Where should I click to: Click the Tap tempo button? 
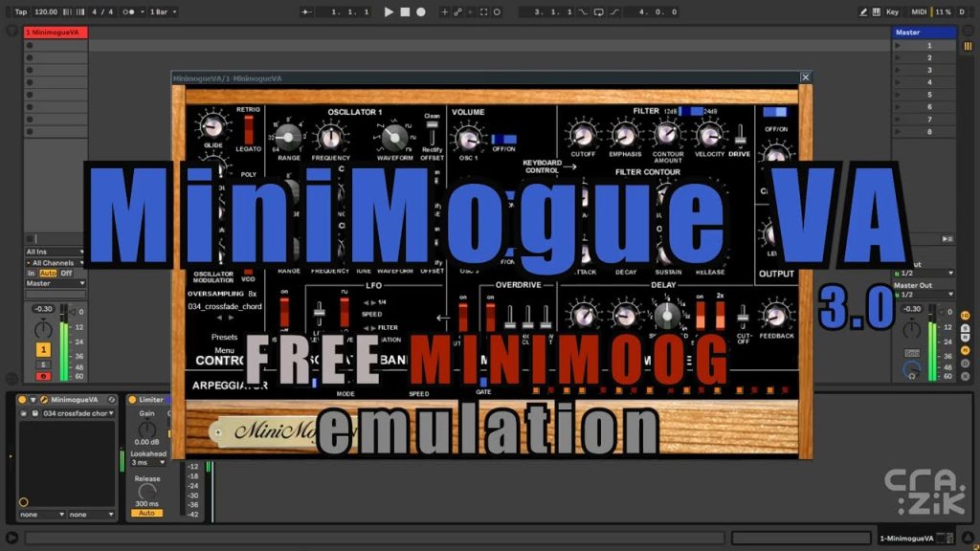[21, 11]
